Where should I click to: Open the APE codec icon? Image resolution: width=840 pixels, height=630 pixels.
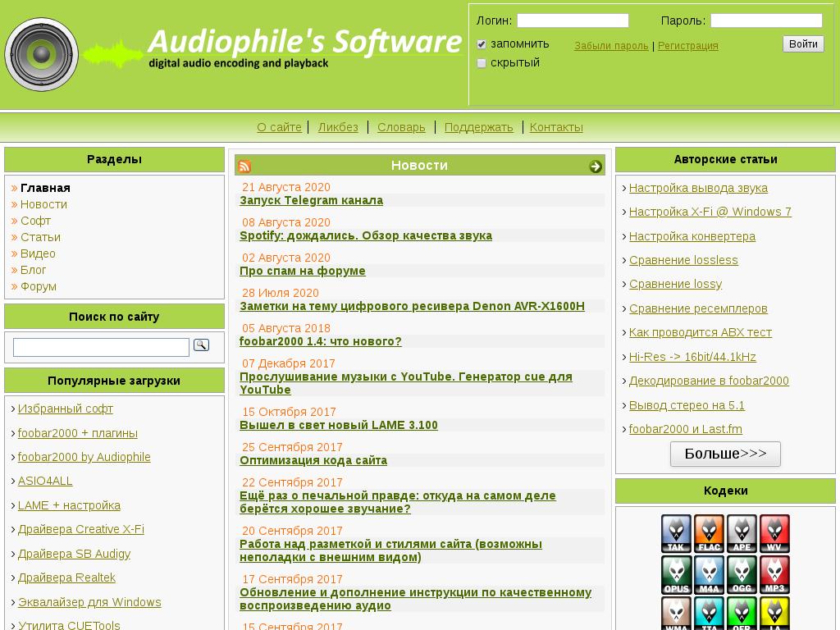coord(742,533)
